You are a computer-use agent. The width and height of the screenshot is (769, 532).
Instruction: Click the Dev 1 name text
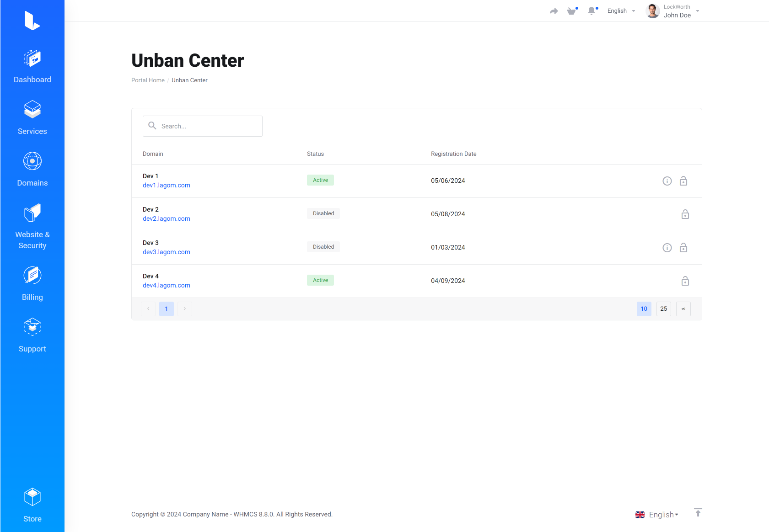151,176
